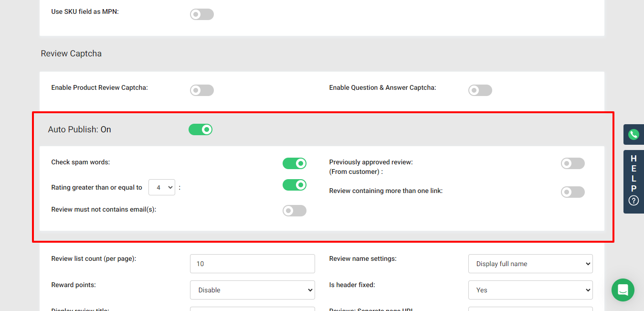Open the Reward points dropdown

coord(253,290)
